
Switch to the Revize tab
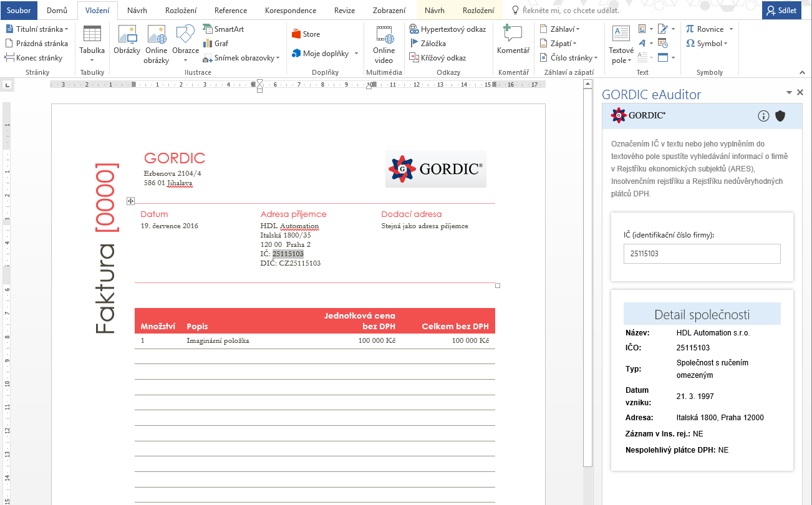pyautogui.click(x=344, y=11)
